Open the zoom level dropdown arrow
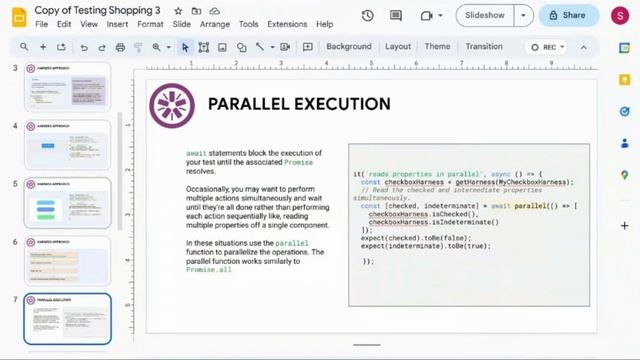Image resolution: width=640 pixels, height=360 pixels. 168,47
